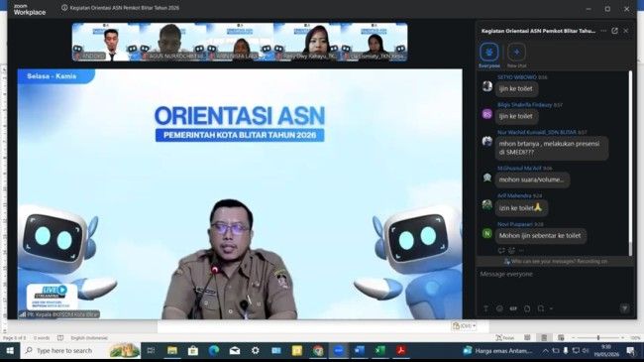Click the page count in the Word status bar
Image resolution: width=644 pixels, height=362 pixels.
(x=15, y=338)
